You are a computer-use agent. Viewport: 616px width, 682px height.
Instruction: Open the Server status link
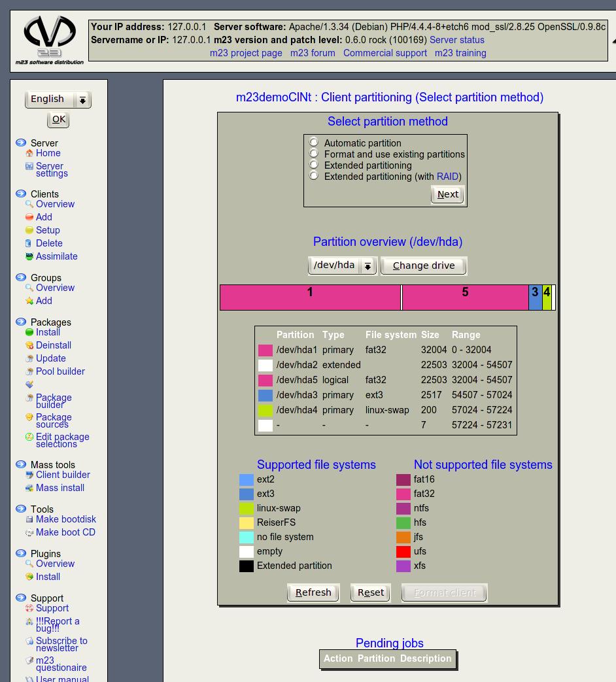[x=456, y=40]
